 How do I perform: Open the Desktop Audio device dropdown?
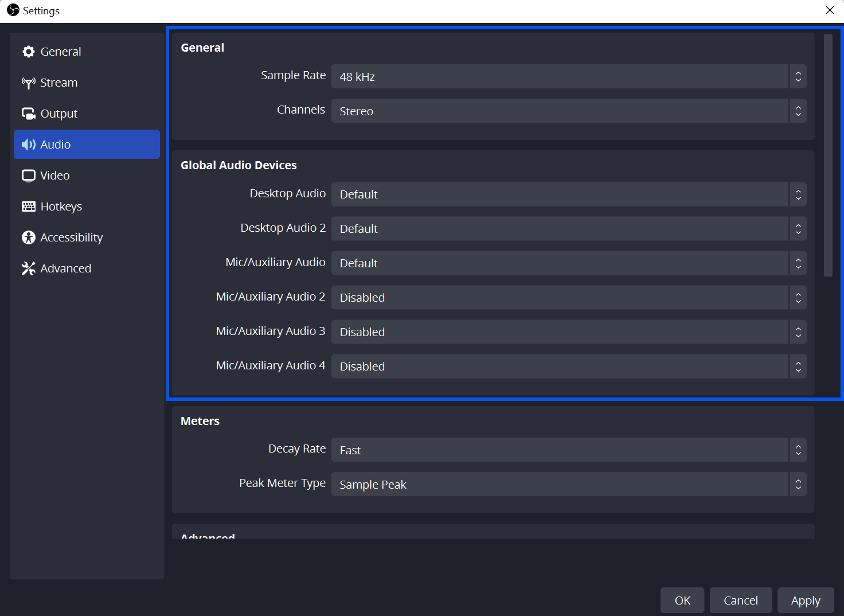coord(569,194)
